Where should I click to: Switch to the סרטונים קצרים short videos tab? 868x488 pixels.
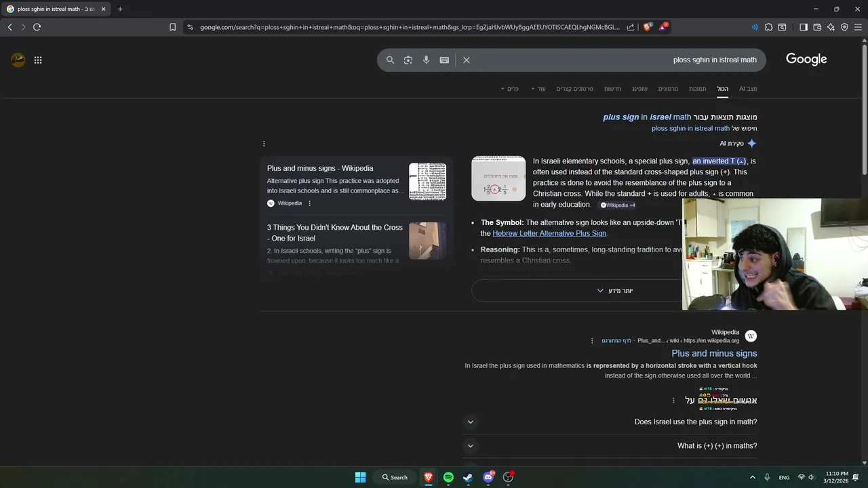coord(575,89)
